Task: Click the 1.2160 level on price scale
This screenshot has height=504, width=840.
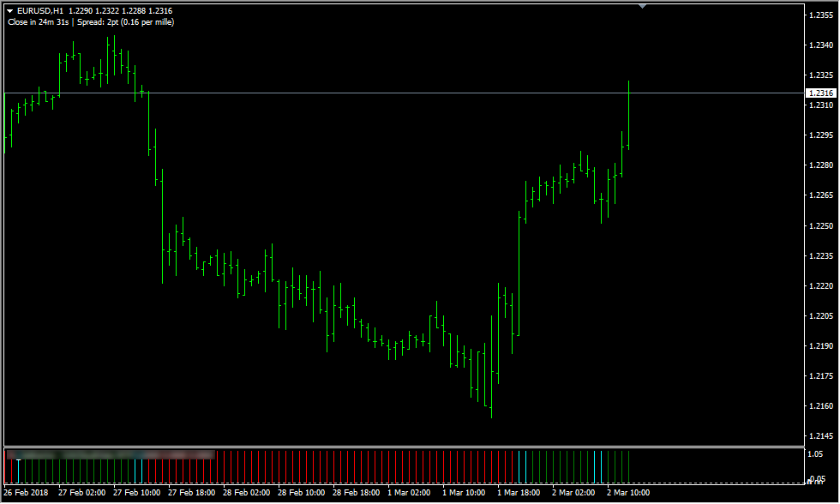Action: coord(821,406)
